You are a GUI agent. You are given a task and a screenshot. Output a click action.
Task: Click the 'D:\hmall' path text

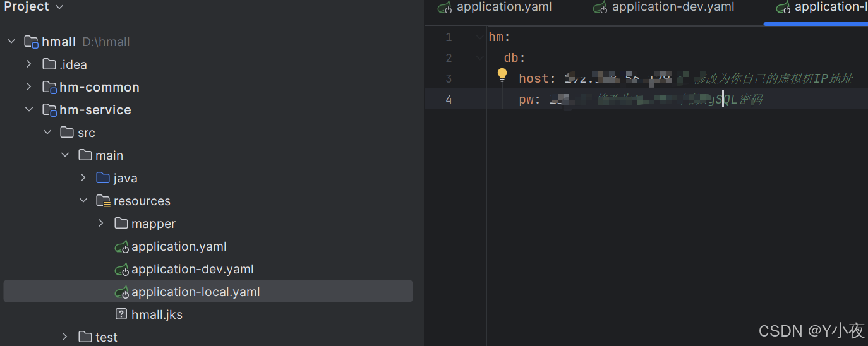106,42
